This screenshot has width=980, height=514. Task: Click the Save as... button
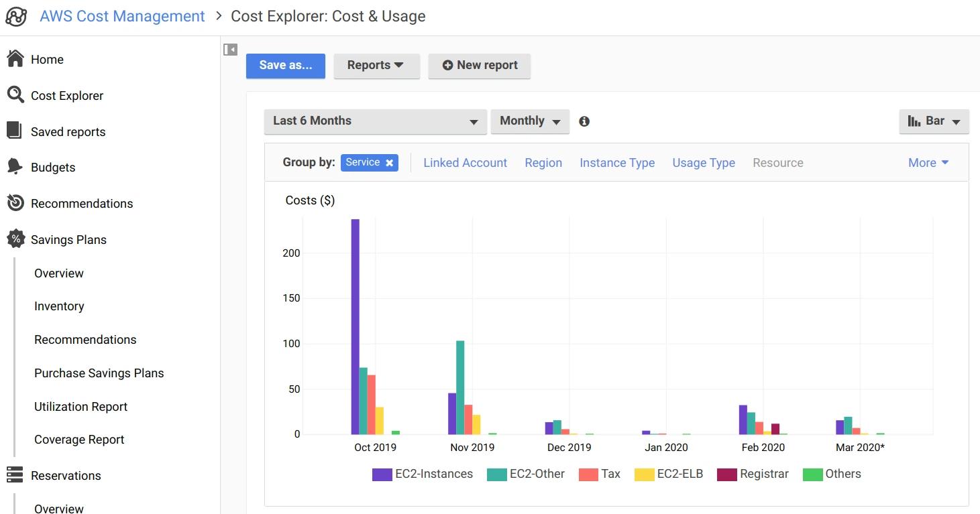[286, 66]
